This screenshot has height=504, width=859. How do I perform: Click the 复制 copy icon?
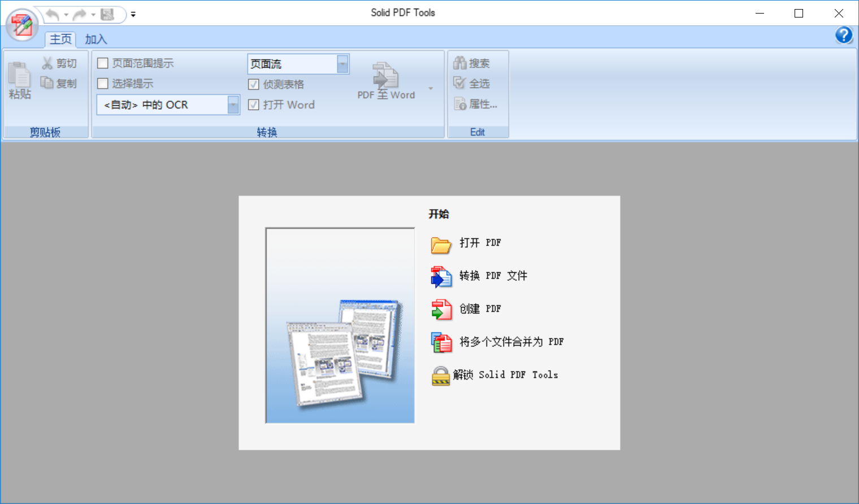pyautogui.click(x=47, y=82)
